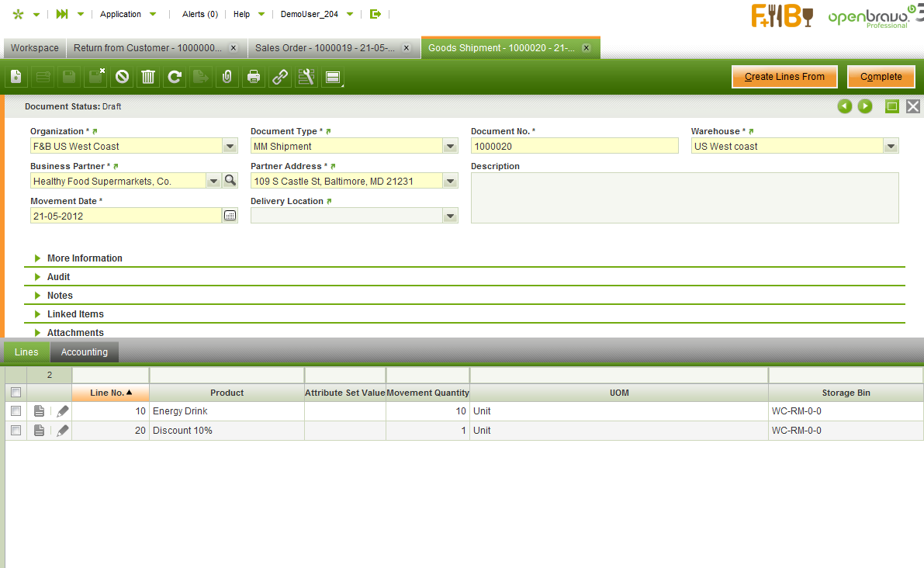Open the Document Type dropdown arrow
This screenshot has height=568, width=924.
click(450, 146)
